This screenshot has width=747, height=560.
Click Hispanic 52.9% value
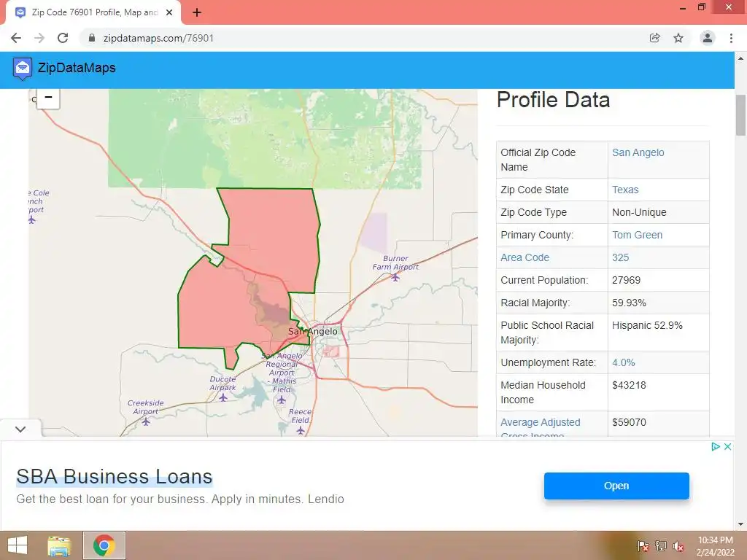tap(647, 325)
